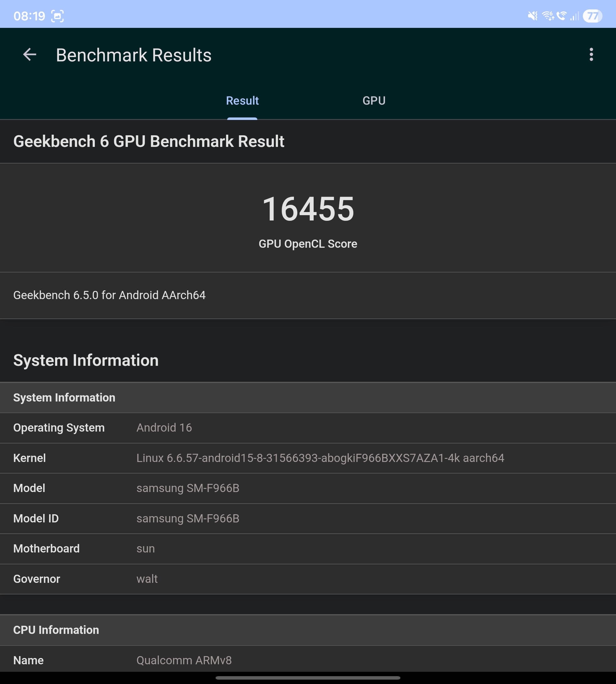The image size is (616, 684).
Task: Tap the Wi-Fi status icon
Action: coord(548,16)
